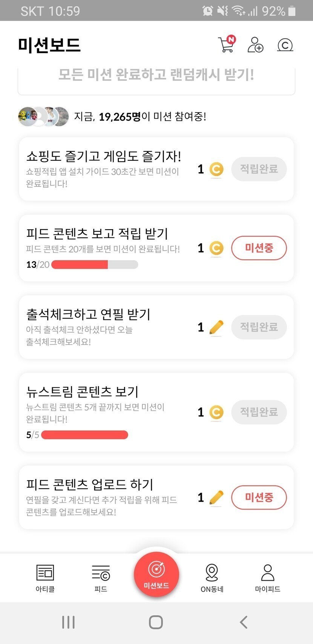This screenshot has height=644, width=313.
Task: Tap the pencil icon for 출석체크 mission
Action: click(216, 327)
